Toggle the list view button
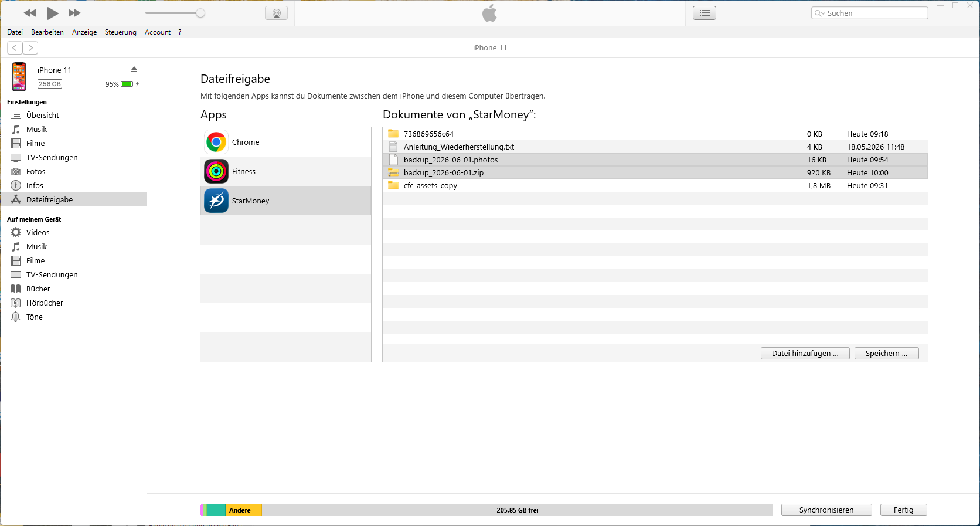The height and width of the screenshot is (526, 980). pyautogui.click(x=705, y=13)
